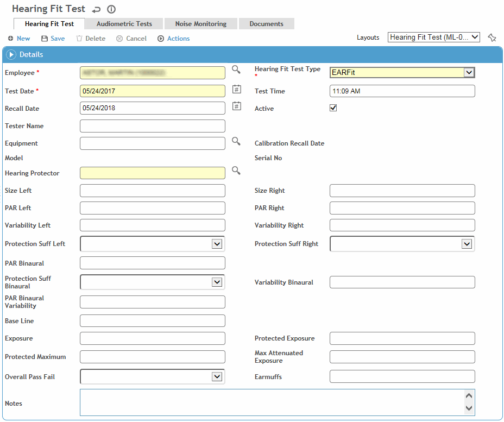The image size is (504, 422).
Task: Click the Equipment search magnifier icon
Action: click(236, 141)
